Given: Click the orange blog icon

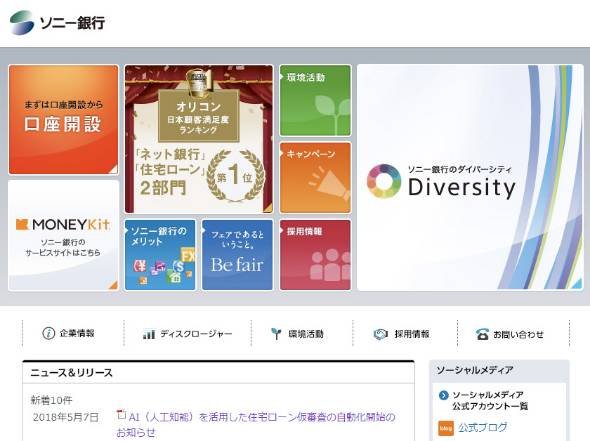Looking at the screenshot, I should (446, 428).
